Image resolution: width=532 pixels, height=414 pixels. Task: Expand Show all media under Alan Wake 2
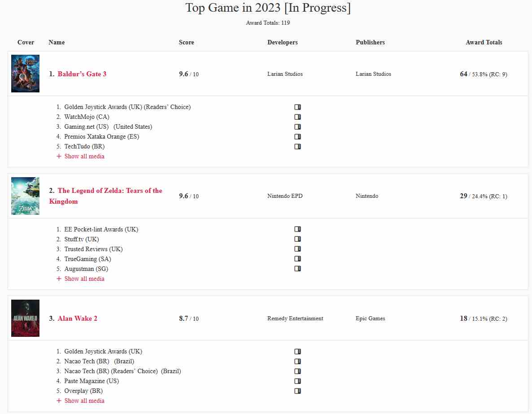[x=80, y=401]
